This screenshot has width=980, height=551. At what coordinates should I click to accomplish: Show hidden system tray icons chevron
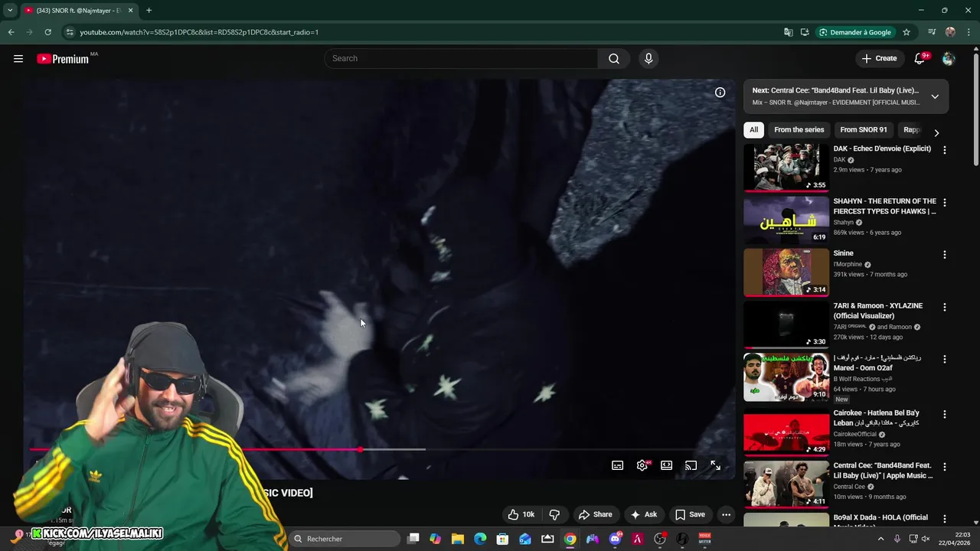pyautogui.click(x=880, y=539)
